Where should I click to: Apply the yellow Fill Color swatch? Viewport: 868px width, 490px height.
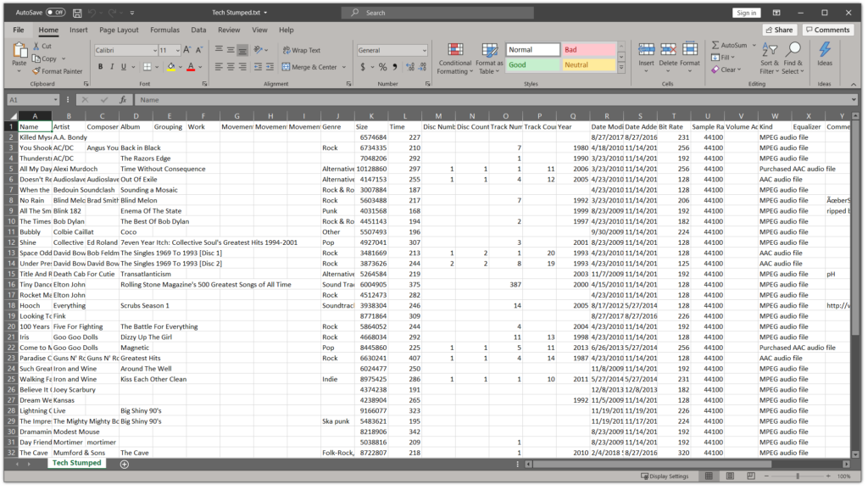click(171, 67)
